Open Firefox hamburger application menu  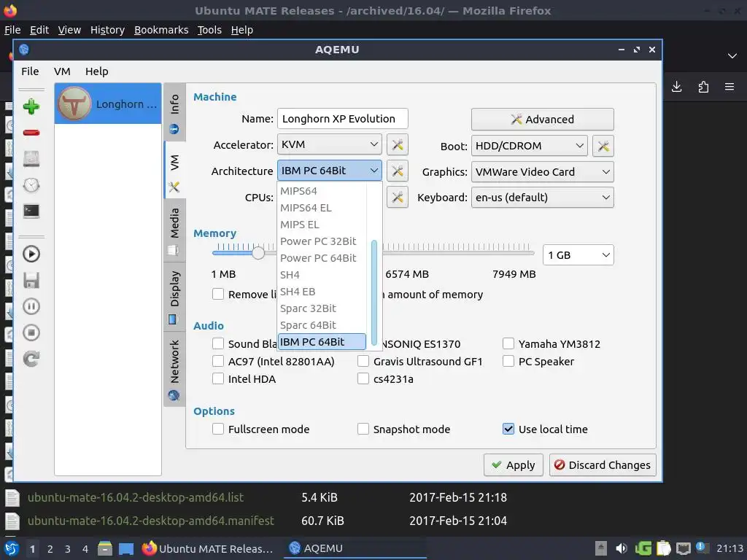729,87
